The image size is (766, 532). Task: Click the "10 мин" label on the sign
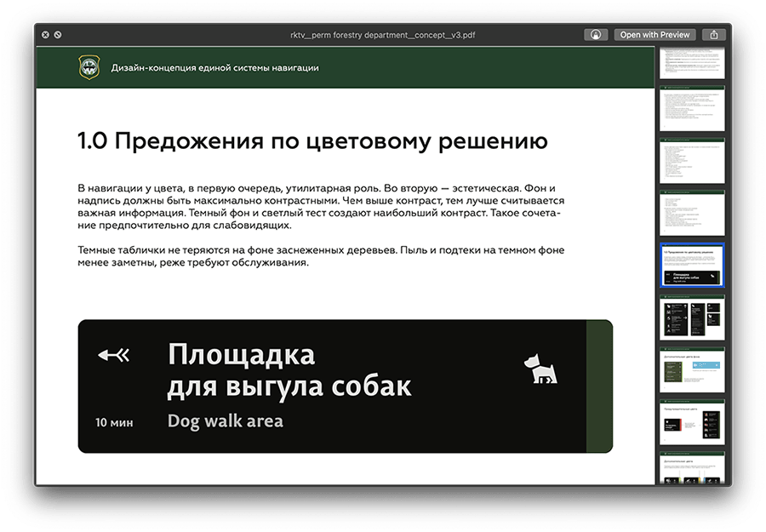coord(113,422)
